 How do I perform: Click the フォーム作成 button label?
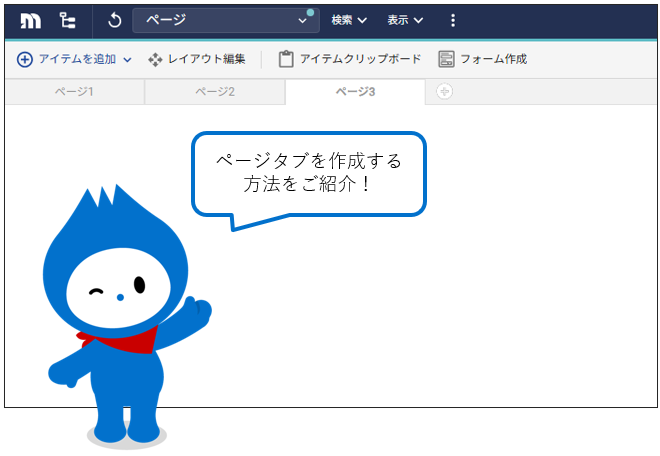(x=493, y=59)
